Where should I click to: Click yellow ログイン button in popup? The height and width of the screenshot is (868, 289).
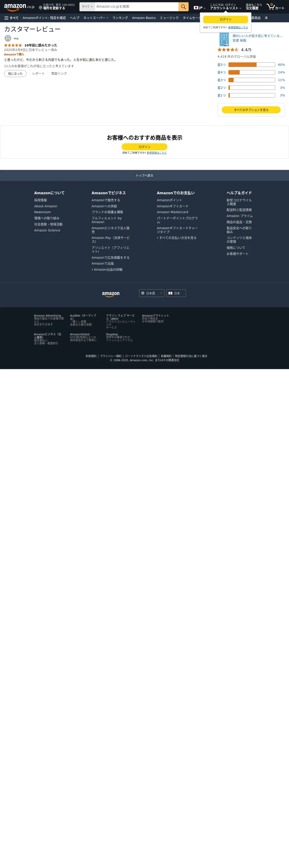click(225, 19)
